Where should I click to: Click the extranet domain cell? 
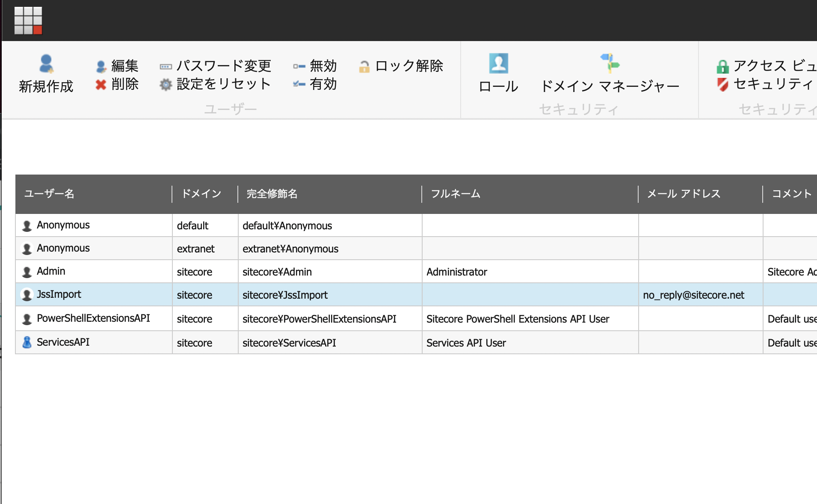pyautogui.click(x=205, y=249)
